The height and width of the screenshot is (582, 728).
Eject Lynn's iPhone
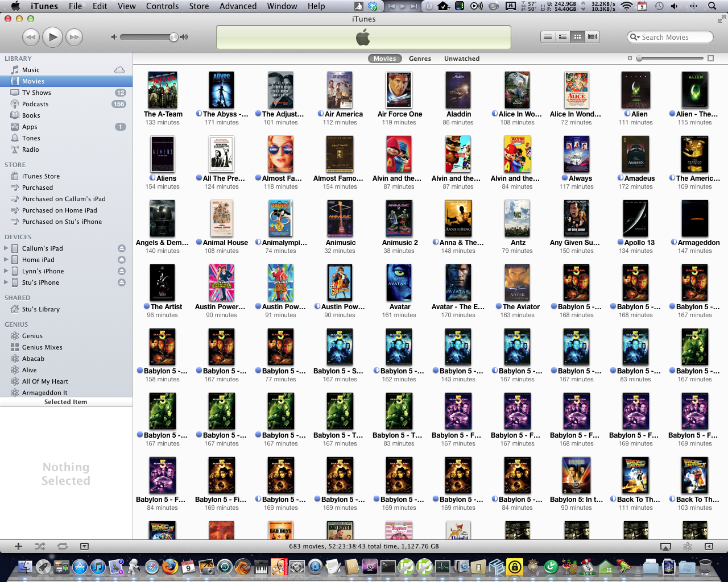tap(122, 271)
